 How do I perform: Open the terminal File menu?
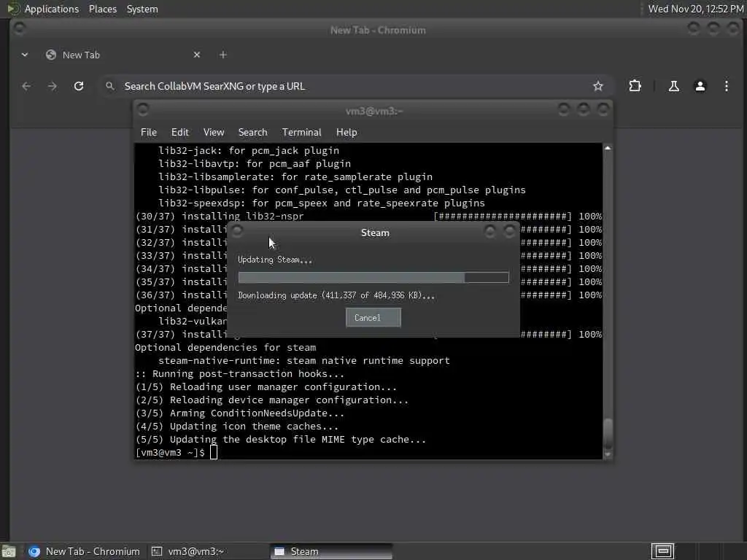tap(149, 133)
